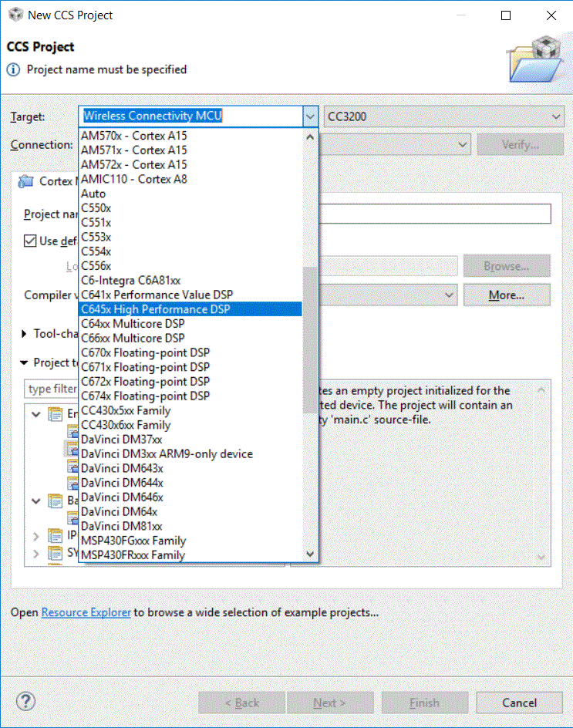The width and height of the screenshot is (573, 728).
Task: Open the Connection dropdown arrow
Action: pyautogui.click(x=462, y=145)
